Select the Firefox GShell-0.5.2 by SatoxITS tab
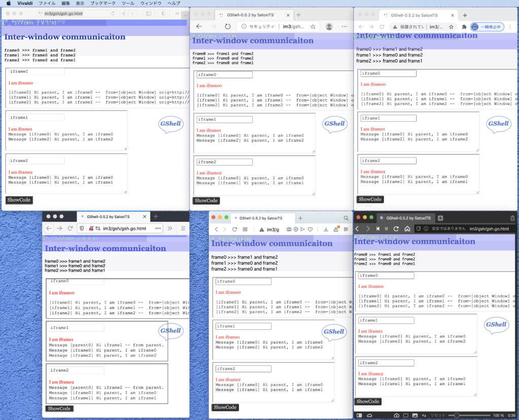519x420 pixels. click(x=113, y=216)
